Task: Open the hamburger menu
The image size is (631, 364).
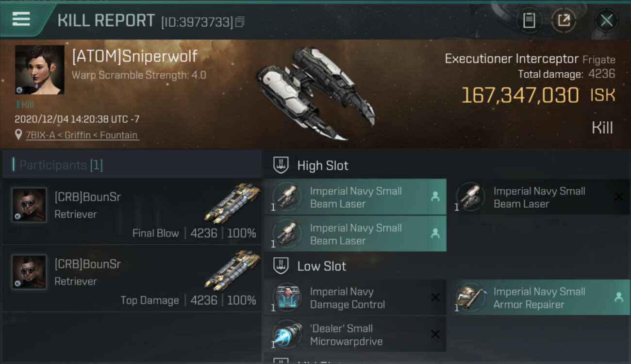Action: pyautogui.click(x=21, y=19)
